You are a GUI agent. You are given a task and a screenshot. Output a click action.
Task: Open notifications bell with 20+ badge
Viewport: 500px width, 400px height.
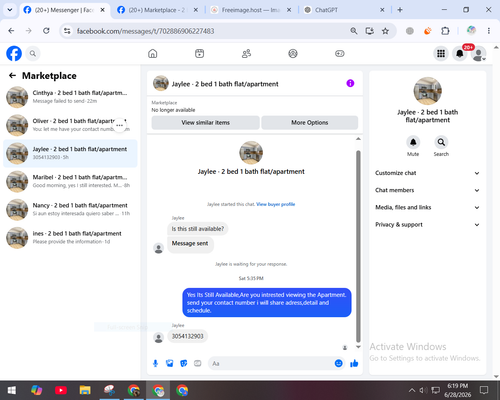(x=460, y=53)
